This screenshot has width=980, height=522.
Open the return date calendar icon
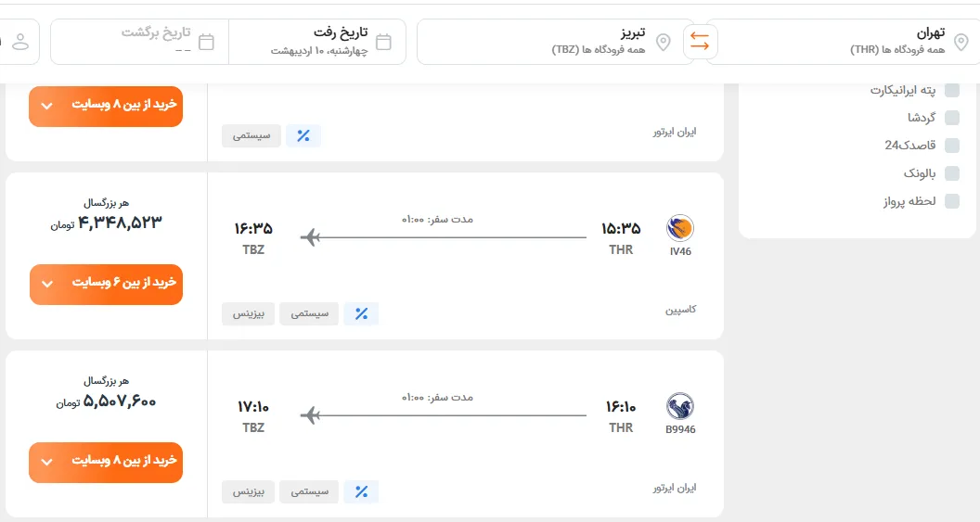pos(206,42)
